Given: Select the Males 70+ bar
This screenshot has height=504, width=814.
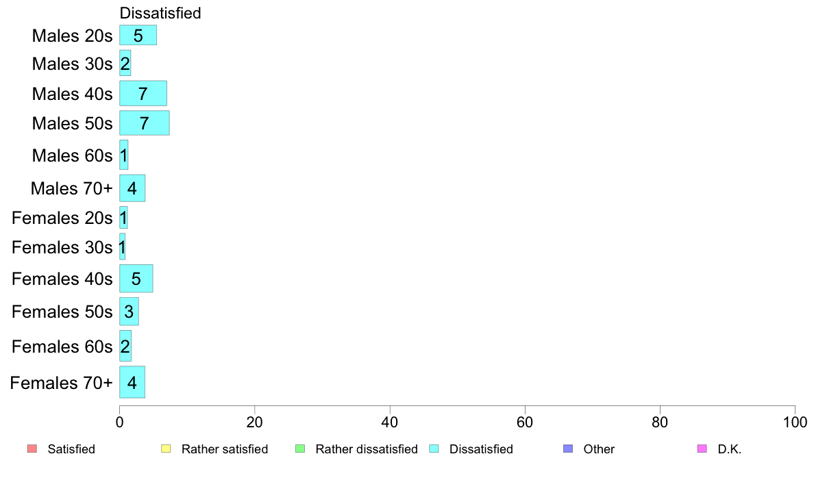Looking at the screenshot, I should point(132,188).
